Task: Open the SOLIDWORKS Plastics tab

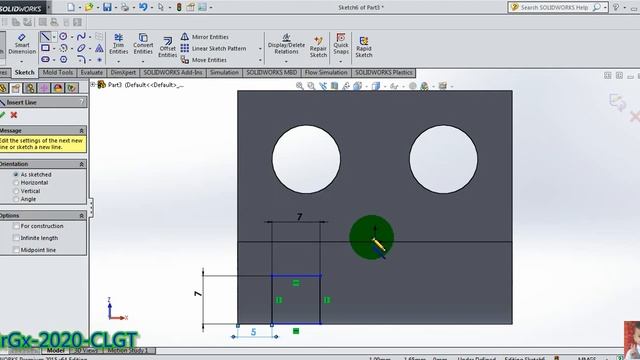Action: (383, 72)
